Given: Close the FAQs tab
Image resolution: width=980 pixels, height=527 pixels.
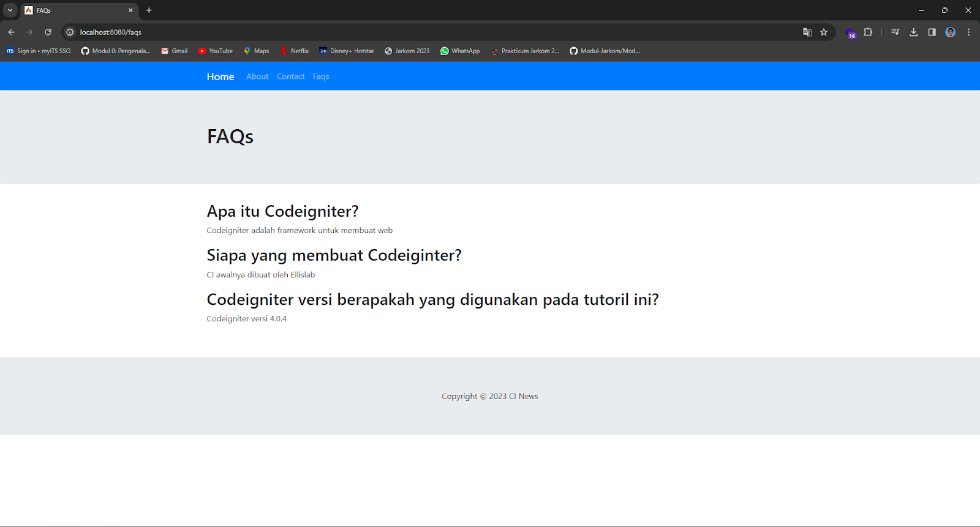Looking at the screenshot, I should tap(130, 10).
